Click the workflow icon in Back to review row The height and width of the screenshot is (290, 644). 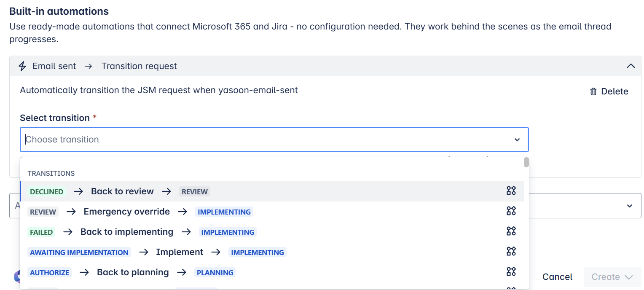coord(511,191)
